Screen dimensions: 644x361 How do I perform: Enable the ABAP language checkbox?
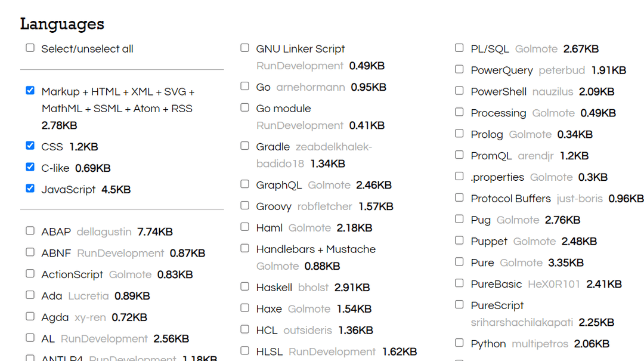point(30,231)
